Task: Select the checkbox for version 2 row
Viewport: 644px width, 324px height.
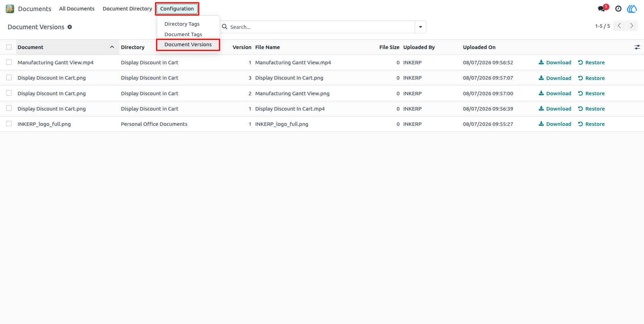Action: [9, 93]
